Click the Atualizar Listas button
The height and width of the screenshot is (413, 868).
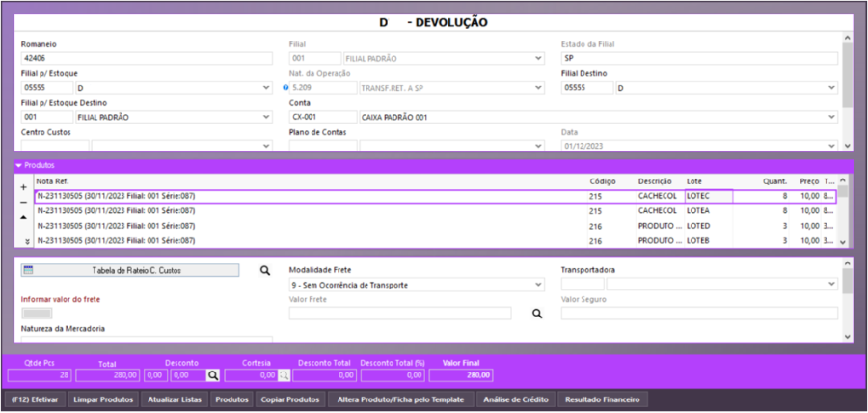(x=174, y=399)
